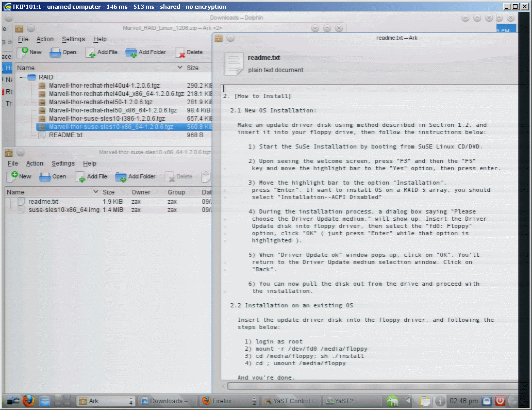The height and width of the screenshot is (410, 532).
Task: Switch virtual desktops using the pager
Action: [x=63, y=401]
